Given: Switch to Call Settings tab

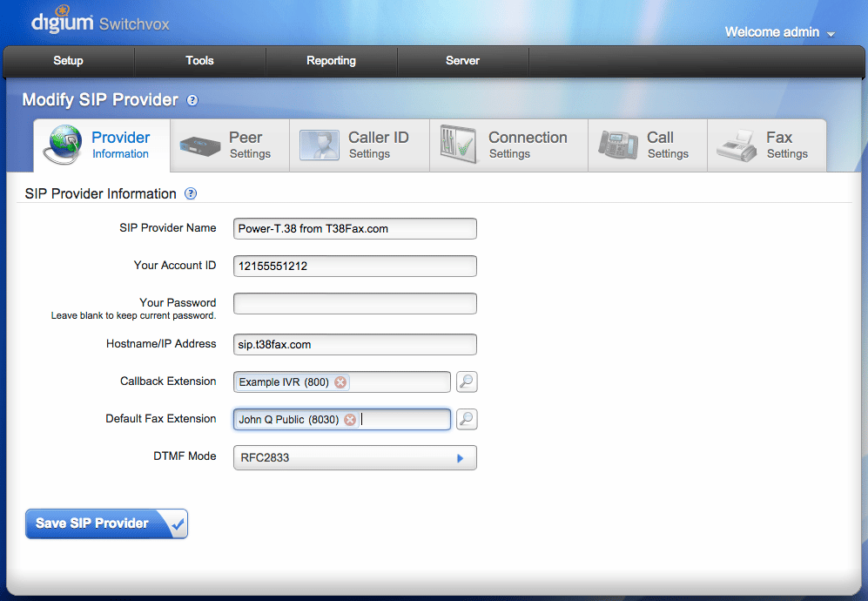Looking at the screenshot, I should (648, 145).
